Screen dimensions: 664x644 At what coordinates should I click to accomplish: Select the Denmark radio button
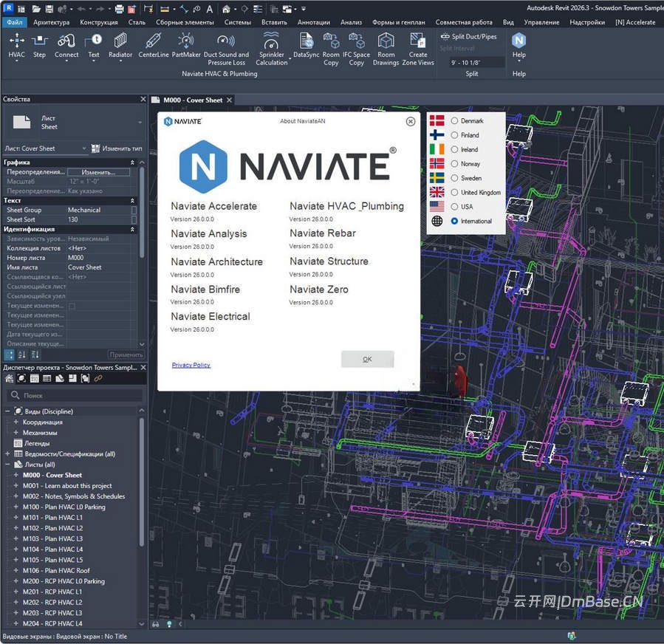pos(454,120)
